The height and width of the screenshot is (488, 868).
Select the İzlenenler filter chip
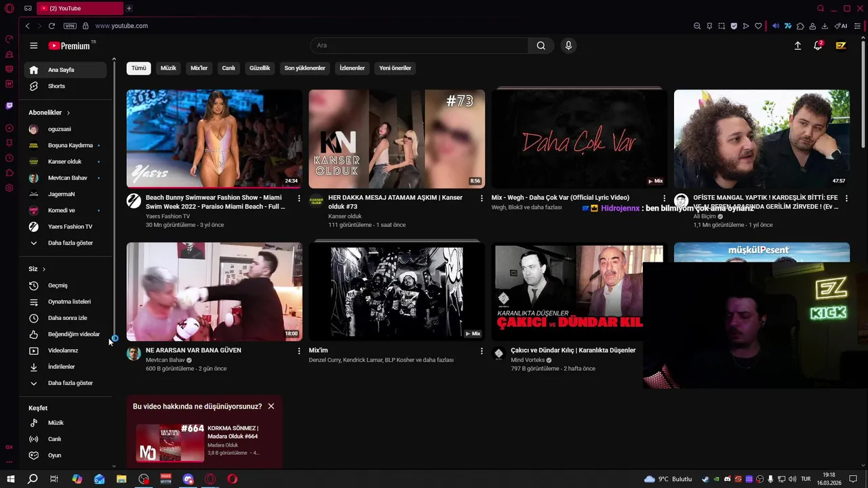(352, 68)
